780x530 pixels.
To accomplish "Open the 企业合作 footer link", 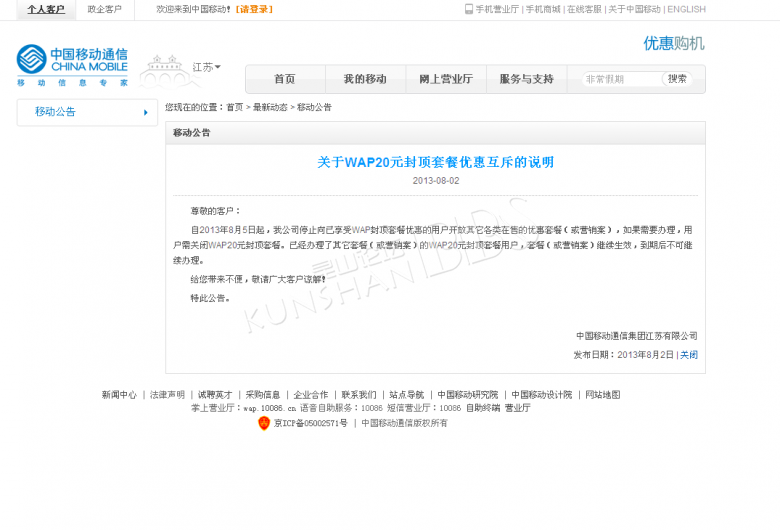I will [311, 395].
